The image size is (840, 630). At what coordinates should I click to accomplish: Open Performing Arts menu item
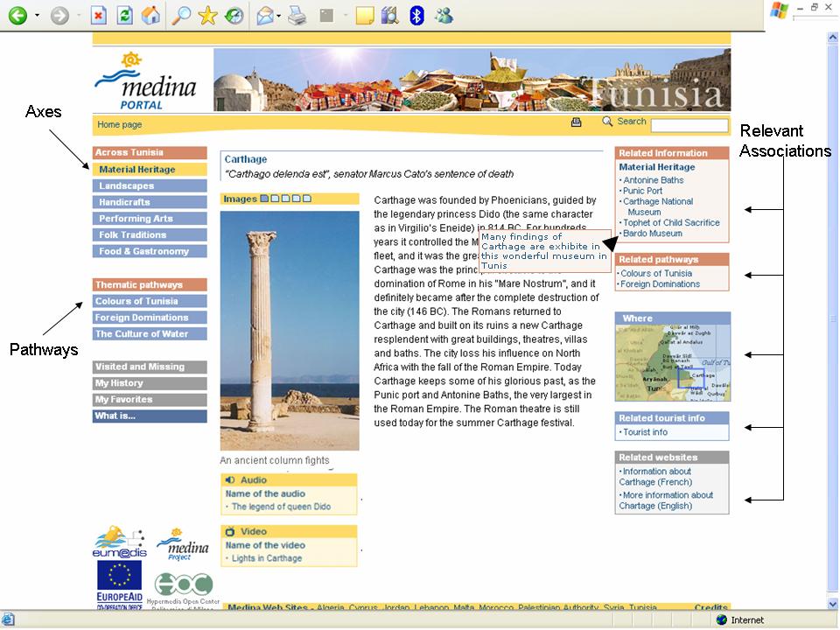[x=150, y=219]
